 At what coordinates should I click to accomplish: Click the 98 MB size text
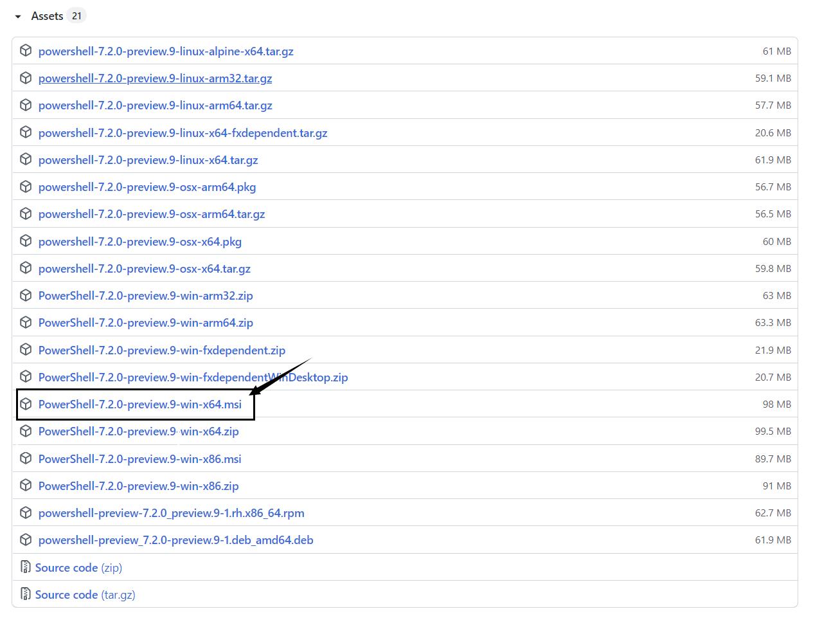777,404
